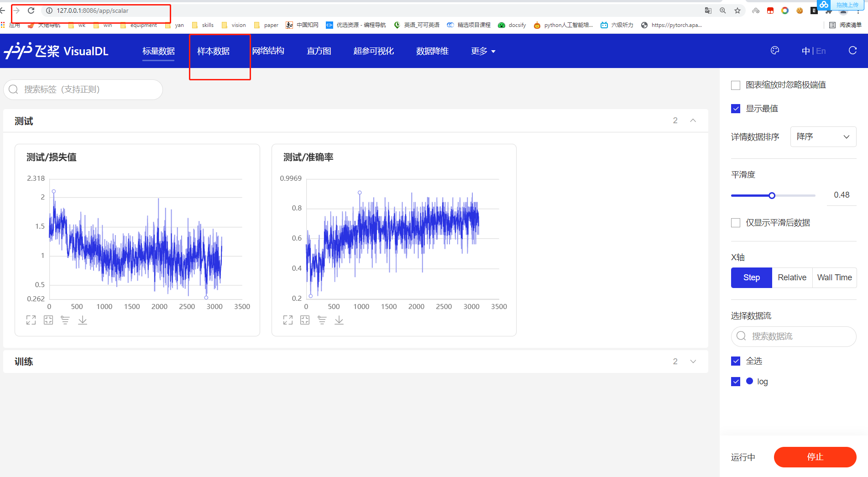The width and height of the screenshot is (868, 477).
Task: Switch interface language to En
Action: 821,51
